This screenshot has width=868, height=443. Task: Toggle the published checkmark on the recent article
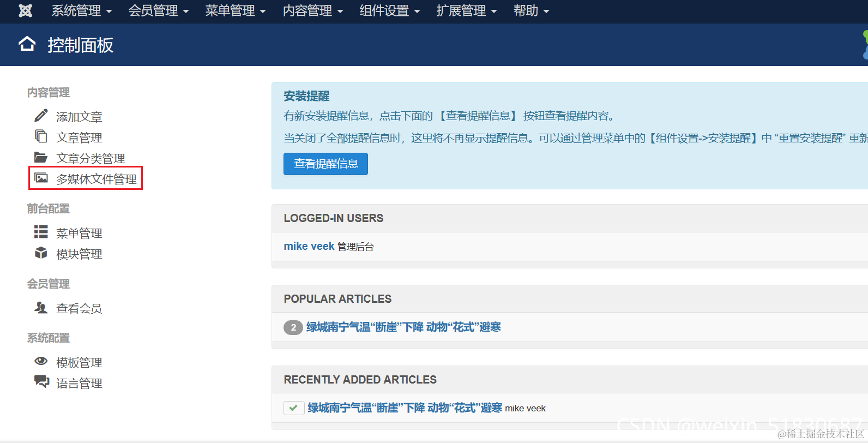click(294, 408)
